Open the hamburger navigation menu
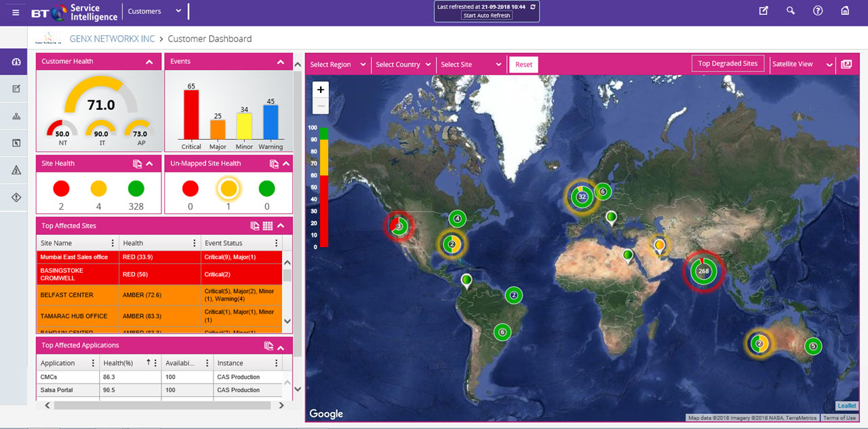The image size is (868, 429). (x=16, y=12)
